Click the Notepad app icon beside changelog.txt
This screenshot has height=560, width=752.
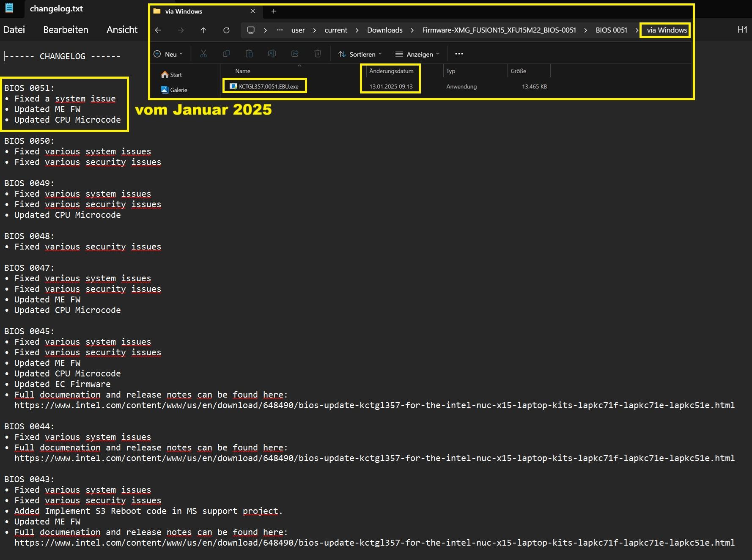tap(9, 8)
